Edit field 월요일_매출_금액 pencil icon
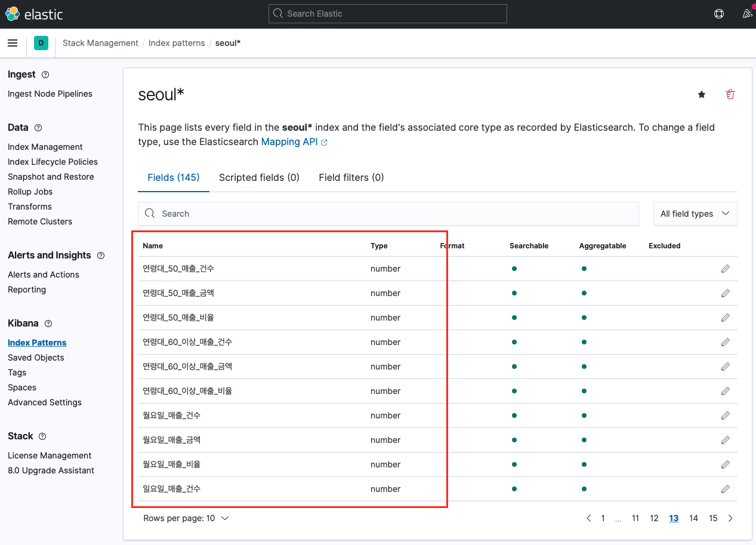The width and height of the screenshot is (756, 545). click(x=726, y=440)
